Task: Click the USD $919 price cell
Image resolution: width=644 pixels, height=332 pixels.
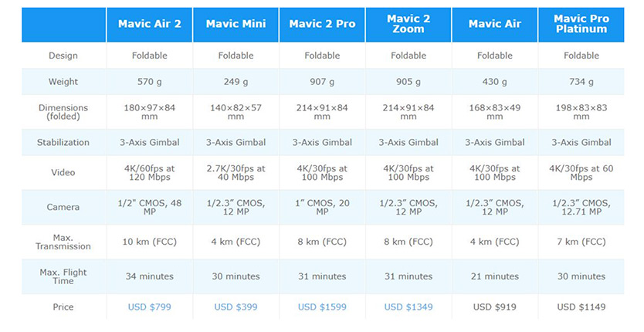Action: (494, 307)
